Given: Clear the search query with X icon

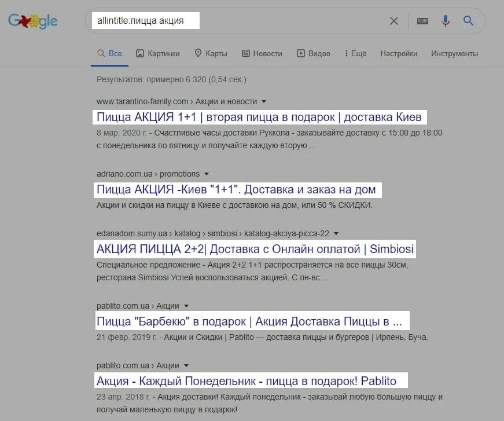Looking at the screenshot, I should pos(393,21).
